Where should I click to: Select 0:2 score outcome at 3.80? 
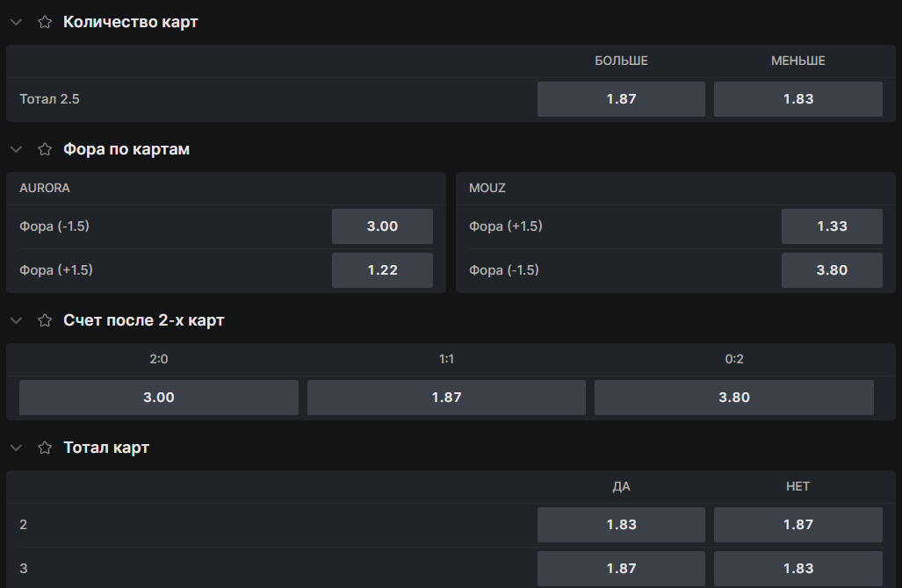click(x=733, y=398)
